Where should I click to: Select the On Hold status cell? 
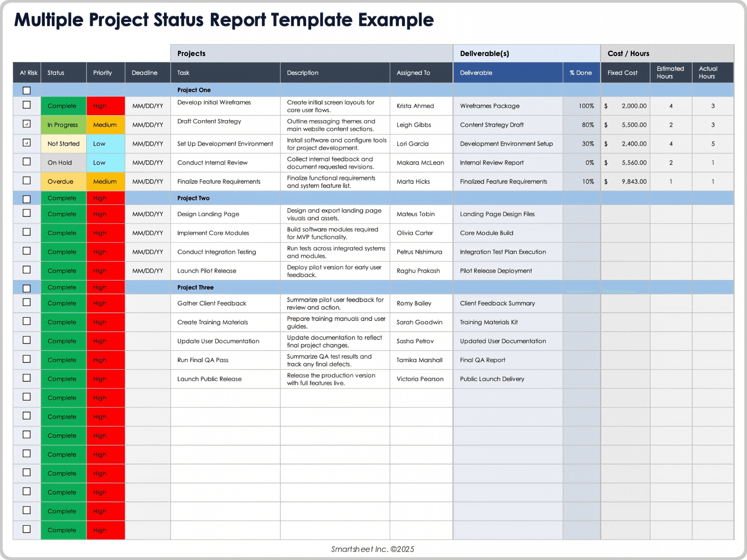[x=63, y=163]
